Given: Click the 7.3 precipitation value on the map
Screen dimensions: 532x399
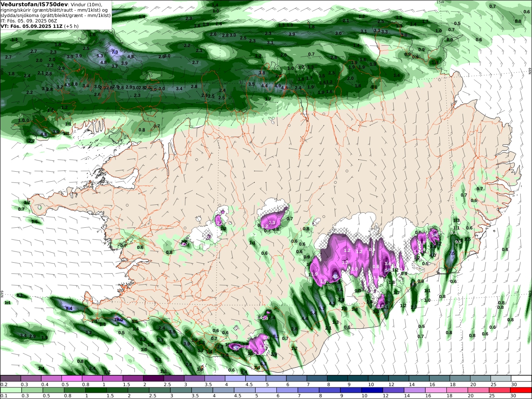Looking at the screenshot, I should click(115, 52).
